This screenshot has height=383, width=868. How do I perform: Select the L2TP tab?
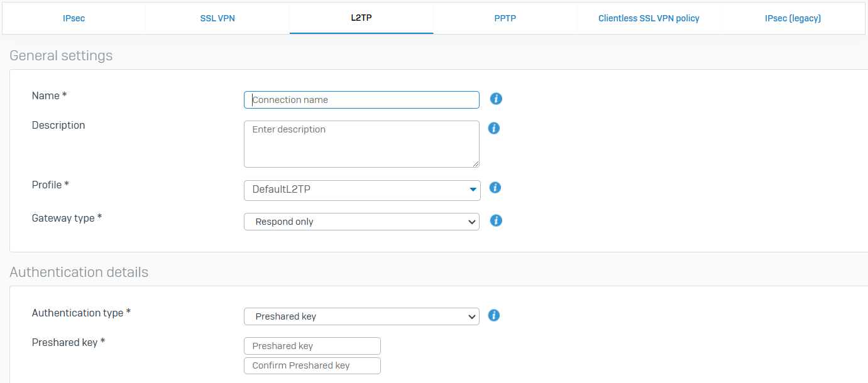point(361,18)
